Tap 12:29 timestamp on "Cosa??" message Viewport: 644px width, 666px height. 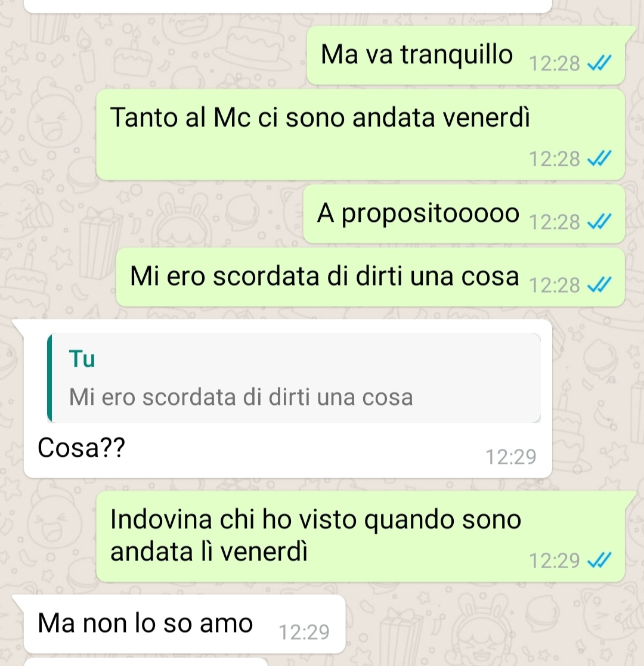[510, 457]
